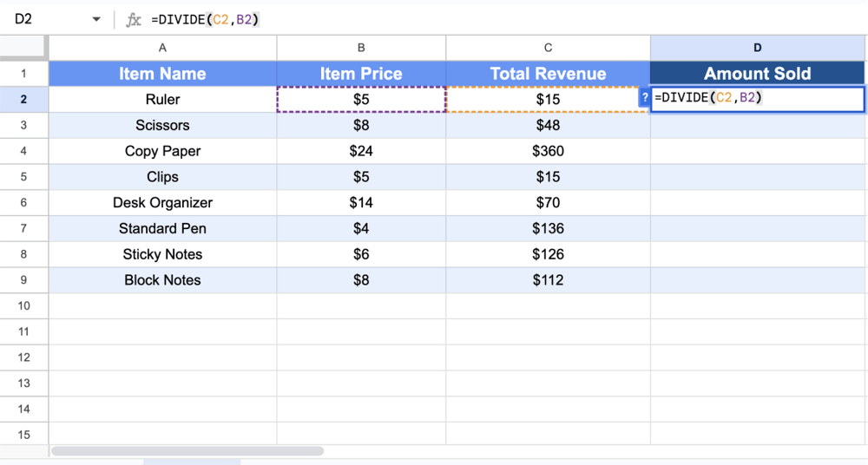Click the select-all corner box
Screen dimensions: 868x465
(23, 48)
